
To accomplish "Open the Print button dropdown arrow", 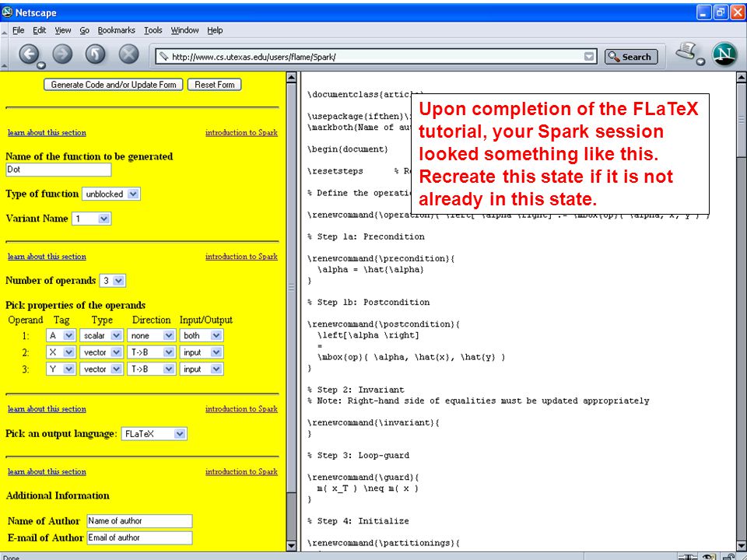I will [700, 62].
